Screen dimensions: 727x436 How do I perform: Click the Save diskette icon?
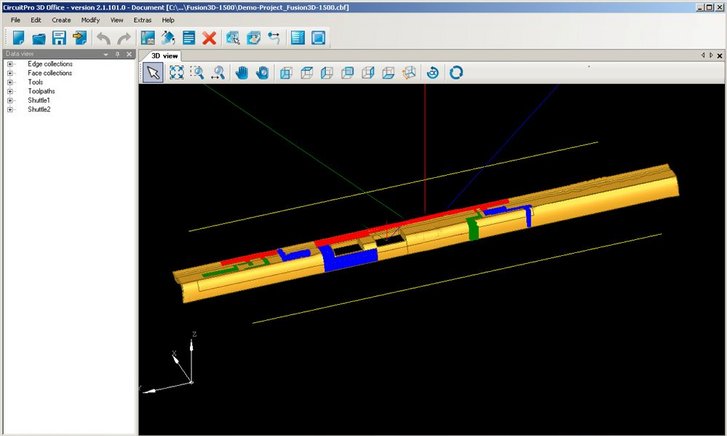[59, 38]
